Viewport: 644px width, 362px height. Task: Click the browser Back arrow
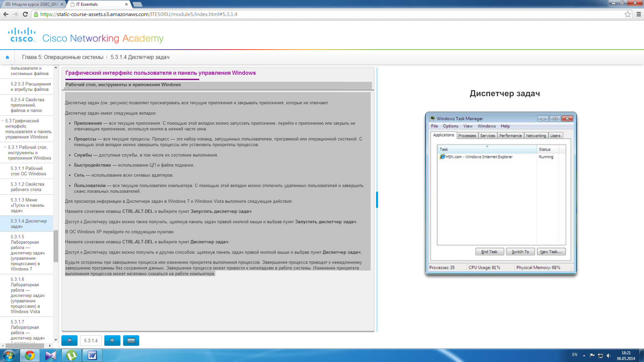tap(6, 14)
